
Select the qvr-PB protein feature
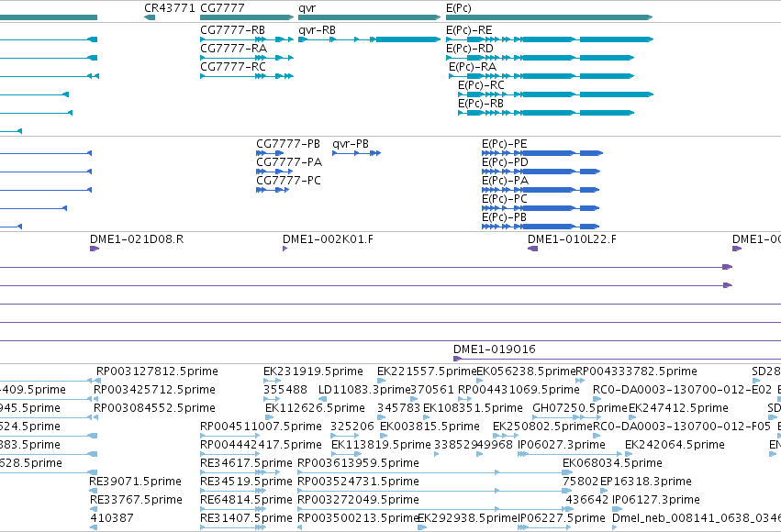tap(357, 153)
